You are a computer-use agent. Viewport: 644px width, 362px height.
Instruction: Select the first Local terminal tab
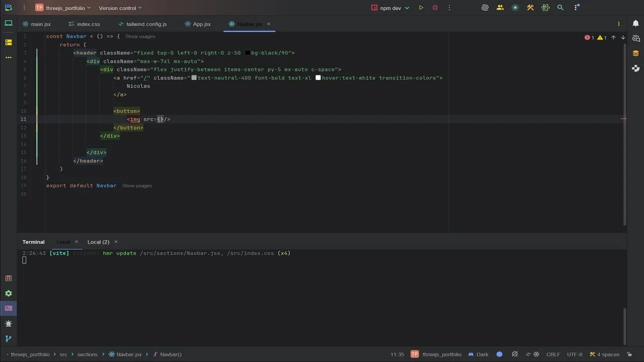click(63, 242)
